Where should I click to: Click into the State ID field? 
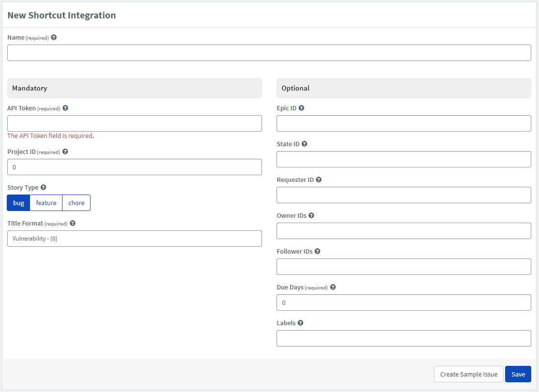pos(404,159)
